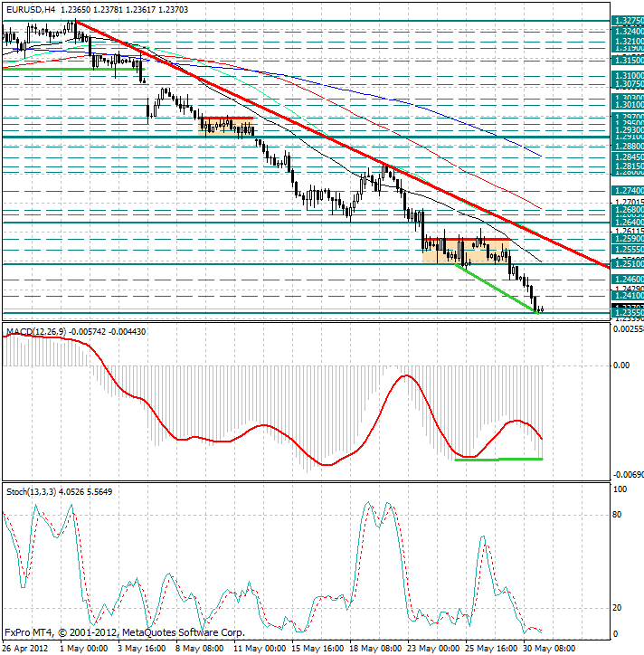
Task: Select the thick red descending trendline
Action: click(x=343, y=144)
